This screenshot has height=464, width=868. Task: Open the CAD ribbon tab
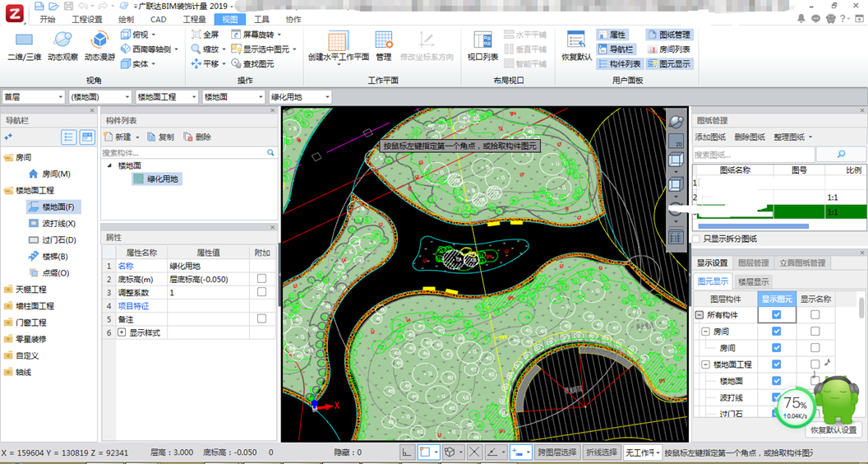159,20
